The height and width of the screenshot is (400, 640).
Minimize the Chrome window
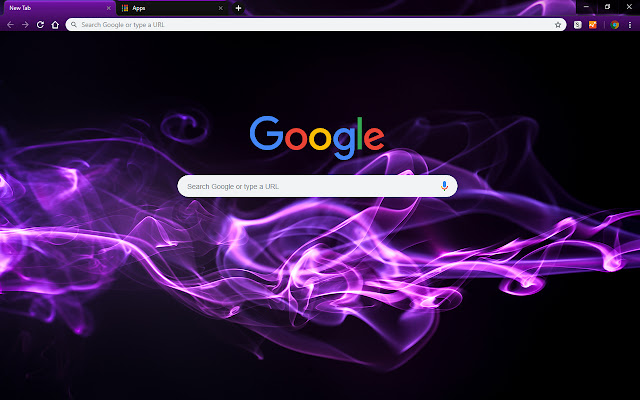click(586, 7)
